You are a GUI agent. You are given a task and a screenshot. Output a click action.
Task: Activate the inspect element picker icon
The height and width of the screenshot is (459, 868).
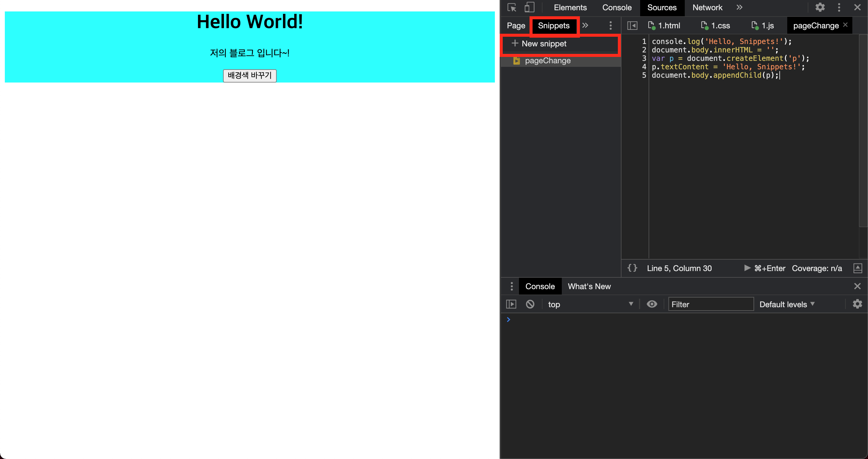pos(511,8)
